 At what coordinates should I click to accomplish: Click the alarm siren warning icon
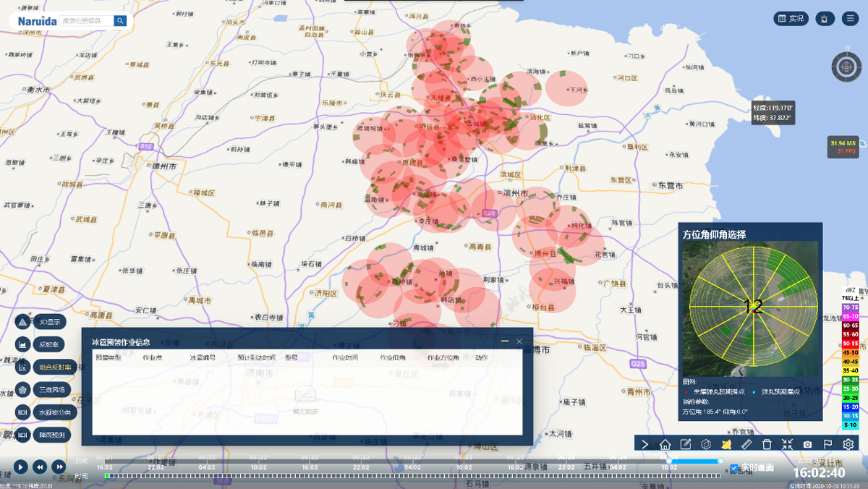tap(825, 19)
